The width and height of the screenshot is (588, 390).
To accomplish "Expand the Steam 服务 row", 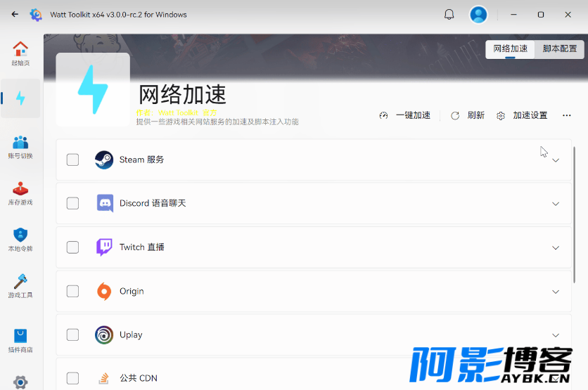I will coord(556,160).
